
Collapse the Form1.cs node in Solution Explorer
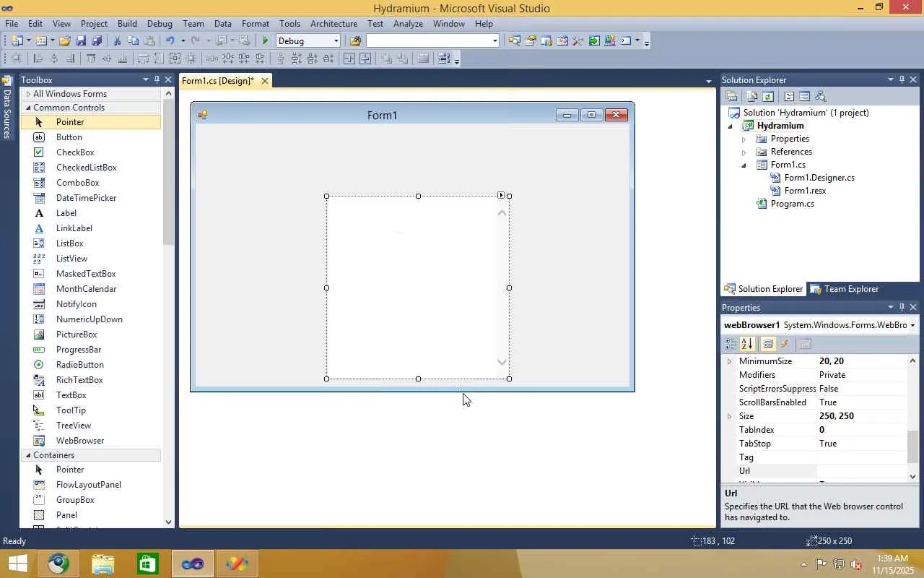[x=744, y=165]
